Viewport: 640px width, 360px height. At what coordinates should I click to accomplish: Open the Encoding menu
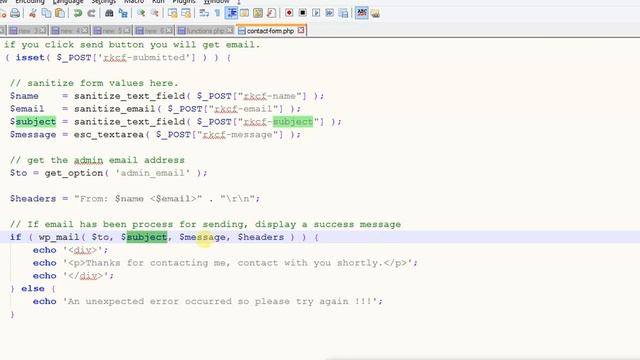click(x=30, y=2)
